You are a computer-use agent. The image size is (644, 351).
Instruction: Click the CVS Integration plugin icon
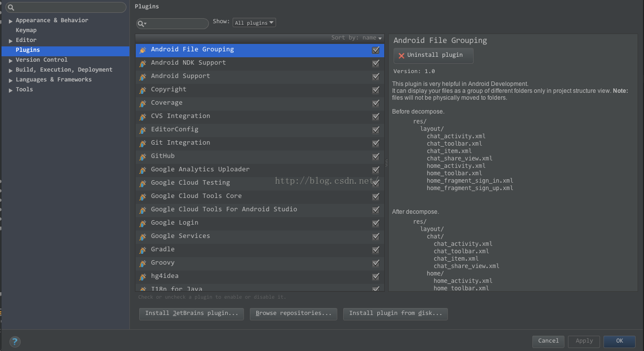(143, 117)
